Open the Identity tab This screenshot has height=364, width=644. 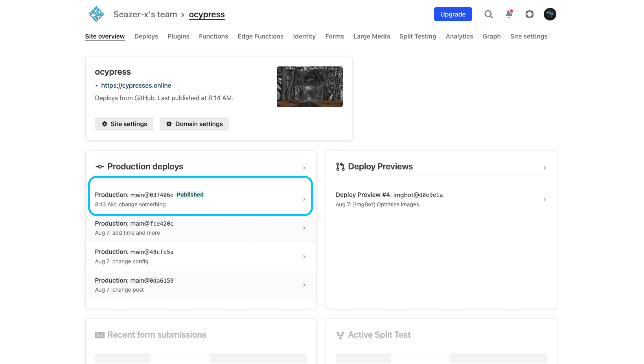[304, 36]
